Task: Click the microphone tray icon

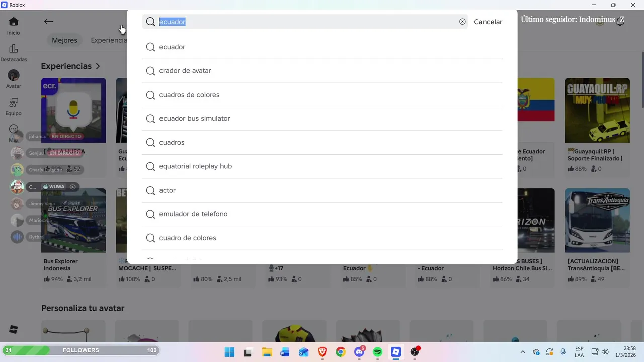Action: click(563, 352)
